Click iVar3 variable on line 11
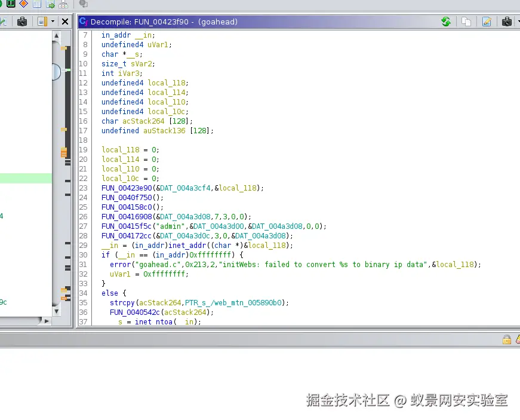520x420 pixels. [x=129, y=73]
